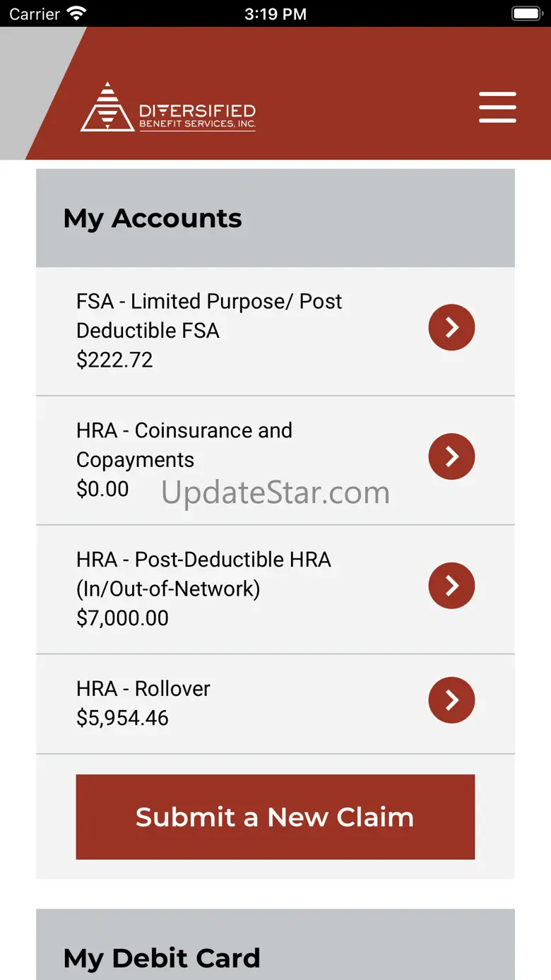The width and height of the screenshot is (551, 980).
Task: Submit a New Claim
Action: point(275,817)
